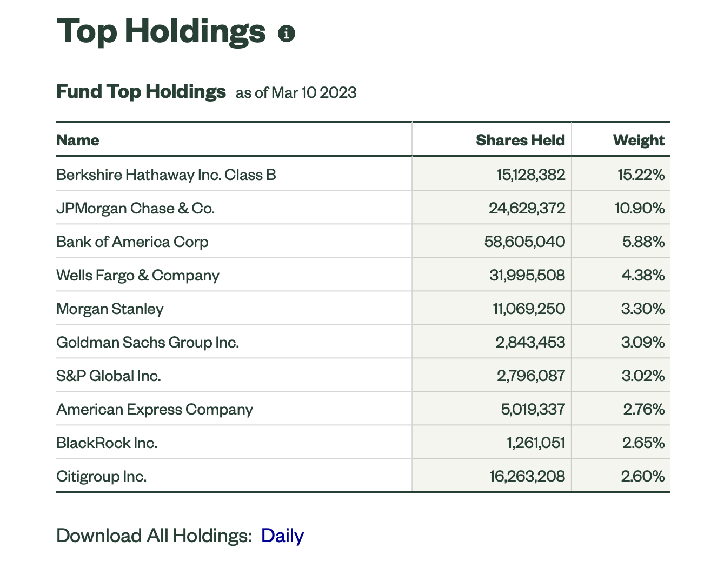Click the as of Mar 10 2023 date
The image size is (704, 588).
tap(296, 92)
